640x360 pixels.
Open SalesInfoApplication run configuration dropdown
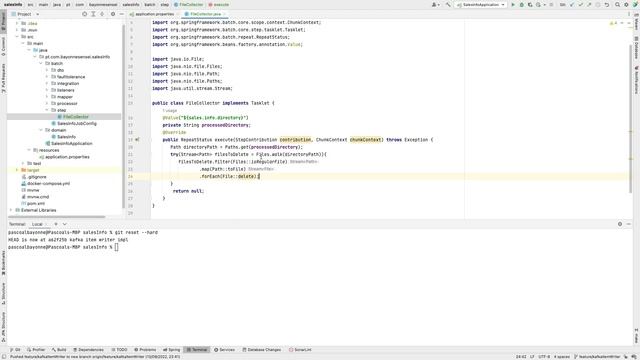pyautogui.click(x=481, y=4)
